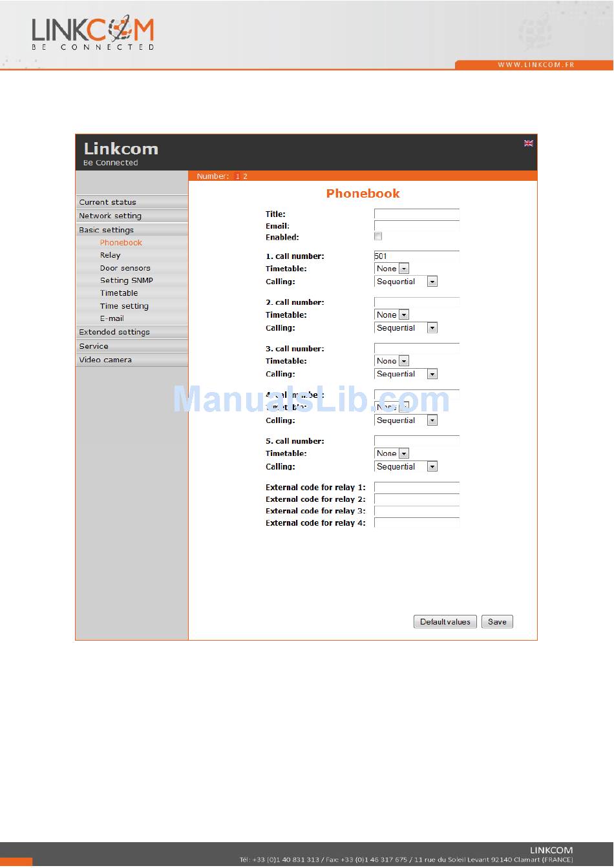This screenshot has width=614, height=868.
Task: Go to Relay settings page
Action: coord(110,255)
